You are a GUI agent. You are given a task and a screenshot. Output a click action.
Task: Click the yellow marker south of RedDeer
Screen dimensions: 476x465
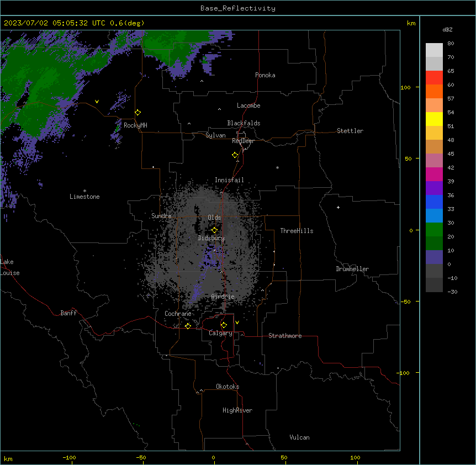[x=235, y=155]
